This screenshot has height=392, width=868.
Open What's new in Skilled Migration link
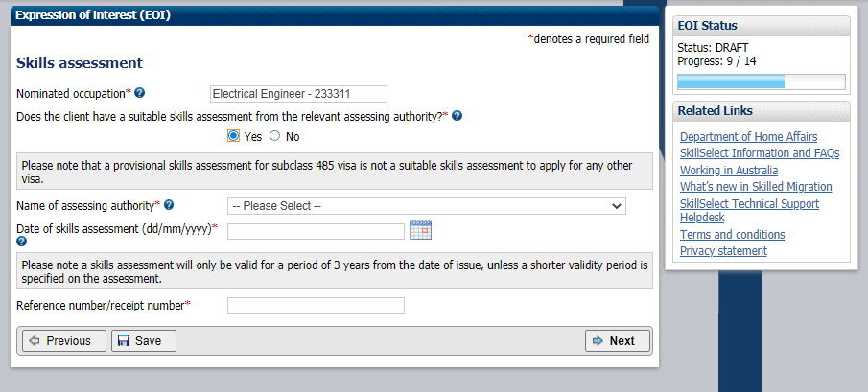(x=756, y=187)
